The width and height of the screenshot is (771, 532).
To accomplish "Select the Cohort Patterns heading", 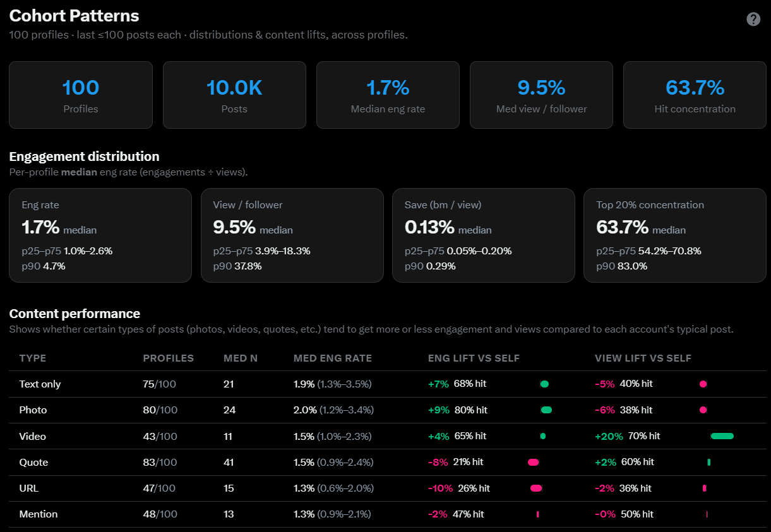I will 74,15.
